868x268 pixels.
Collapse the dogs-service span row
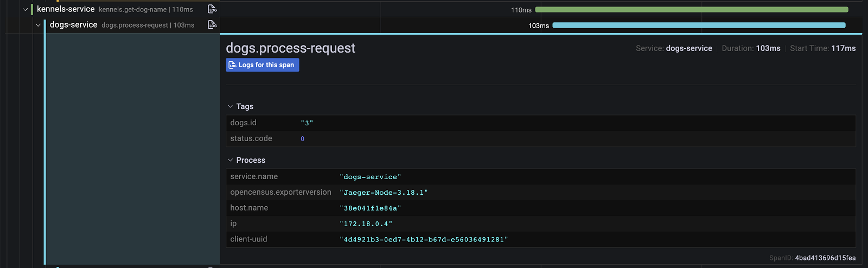click(x=38, y=25)
